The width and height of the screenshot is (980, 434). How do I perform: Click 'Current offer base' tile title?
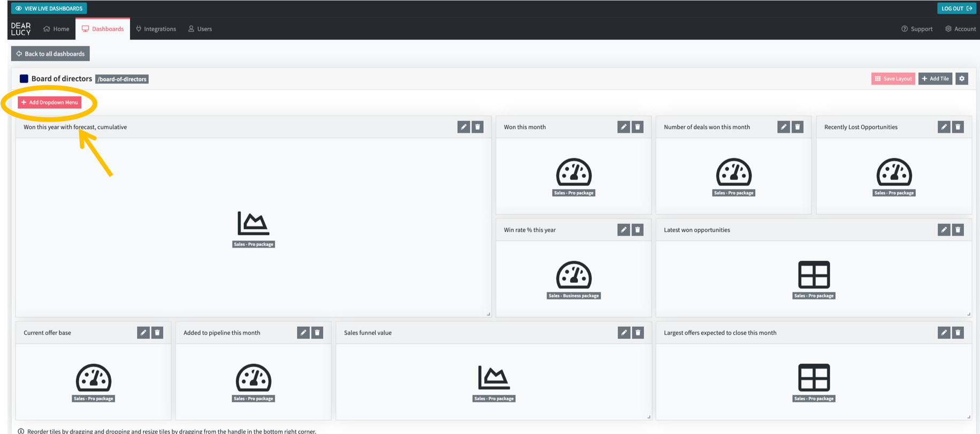tap(47, 333)
